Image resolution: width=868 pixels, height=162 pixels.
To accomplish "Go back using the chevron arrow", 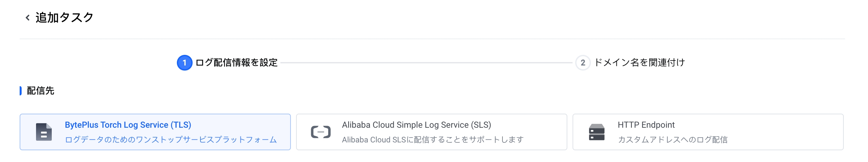I will tap(28, 18).
